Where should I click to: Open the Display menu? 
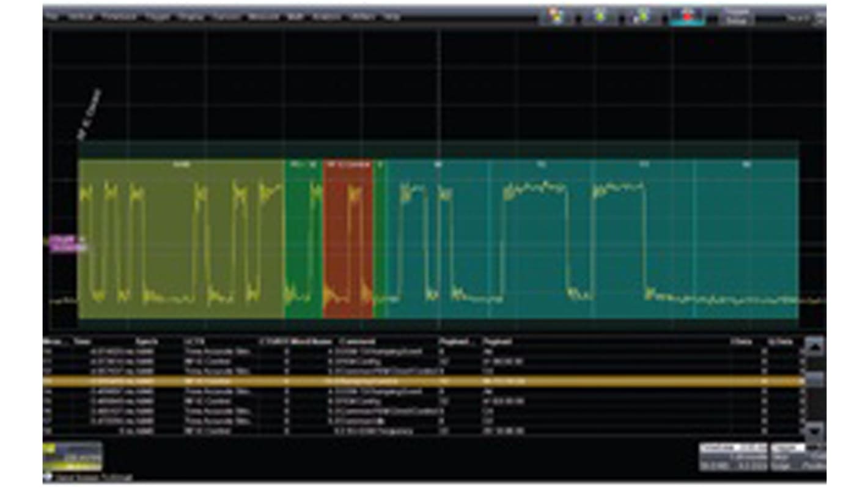[191, 17]
